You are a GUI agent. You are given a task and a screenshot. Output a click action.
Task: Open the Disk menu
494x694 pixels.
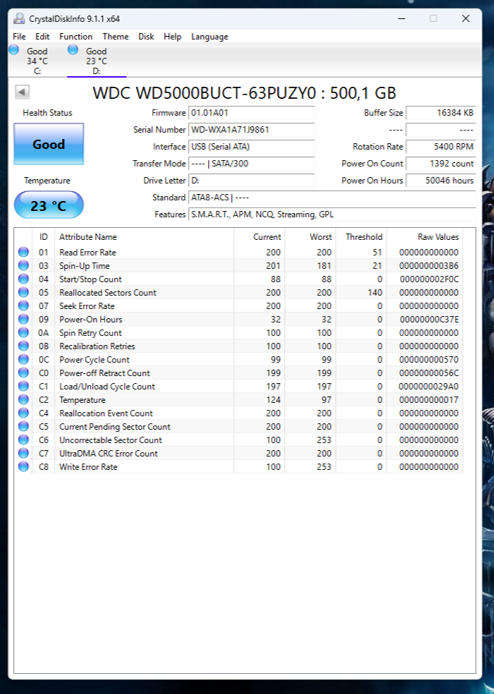(x=146, y=37)
